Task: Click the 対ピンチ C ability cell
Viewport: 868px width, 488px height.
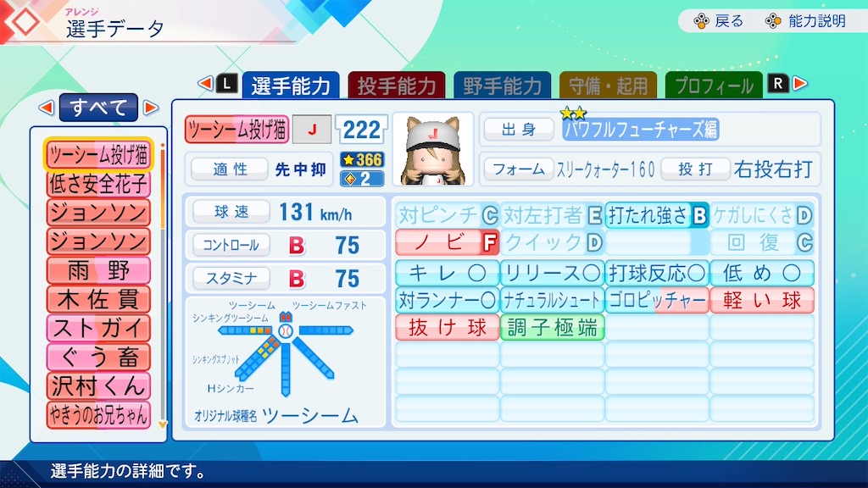Action: click(448, 214)
